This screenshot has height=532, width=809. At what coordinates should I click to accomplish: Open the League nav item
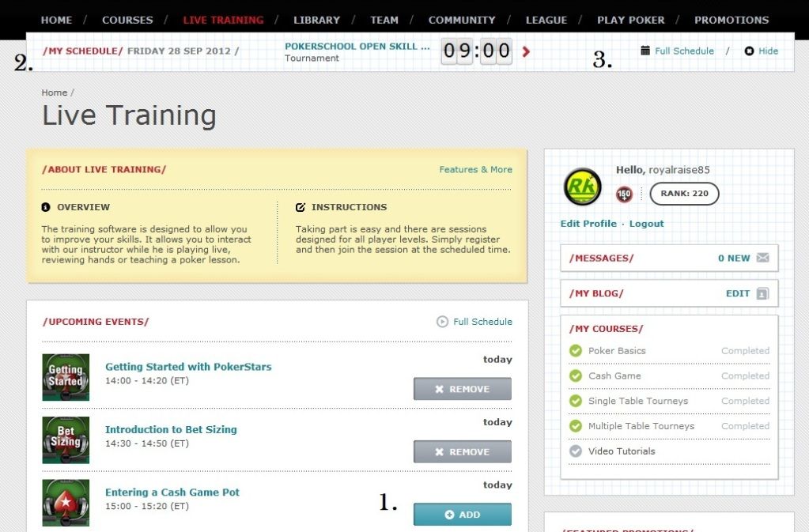546,20
